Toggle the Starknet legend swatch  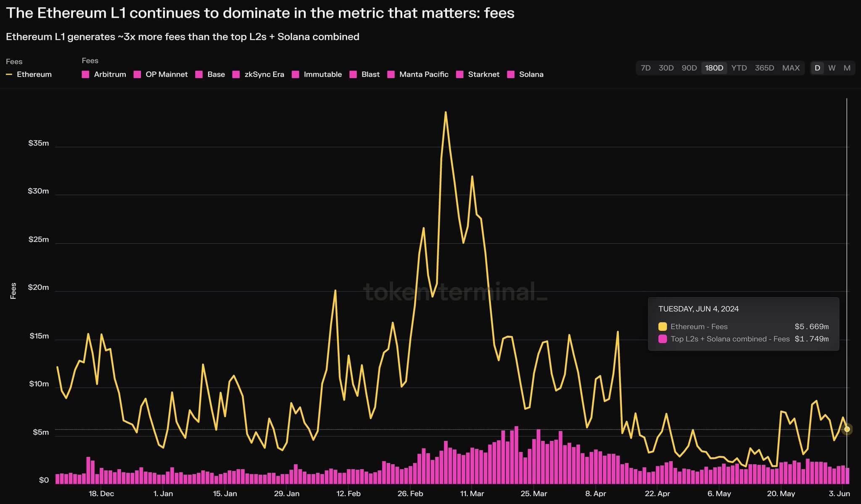(460, 74)
